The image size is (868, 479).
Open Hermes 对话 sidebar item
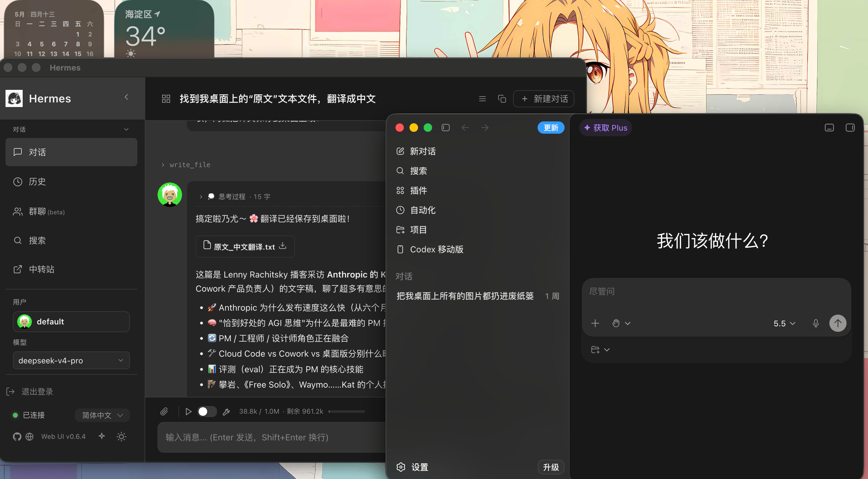[71, 152]
